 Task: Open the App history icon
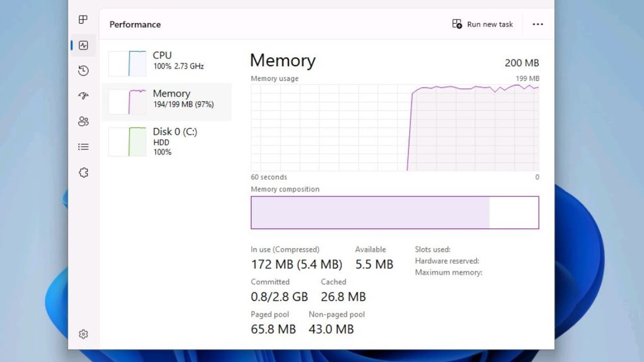coord(83,71)
